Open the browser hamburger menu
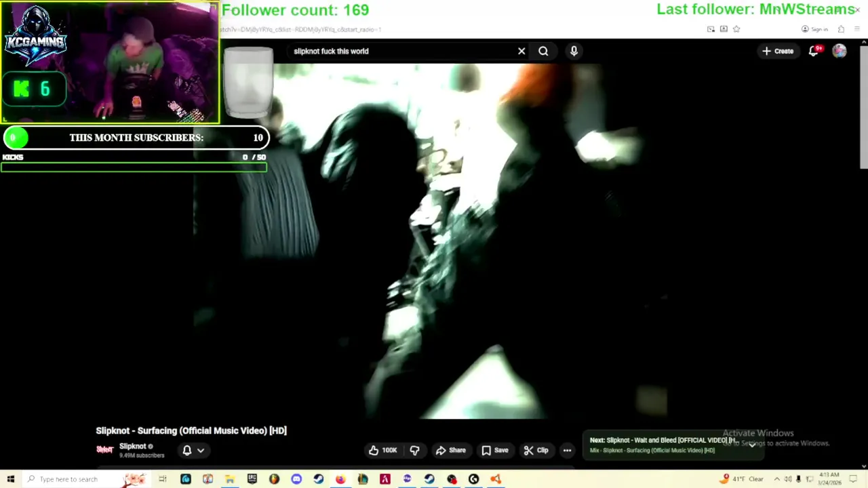Image resolution: width=868 pixels, height=488 pixels. click(857, 29)
